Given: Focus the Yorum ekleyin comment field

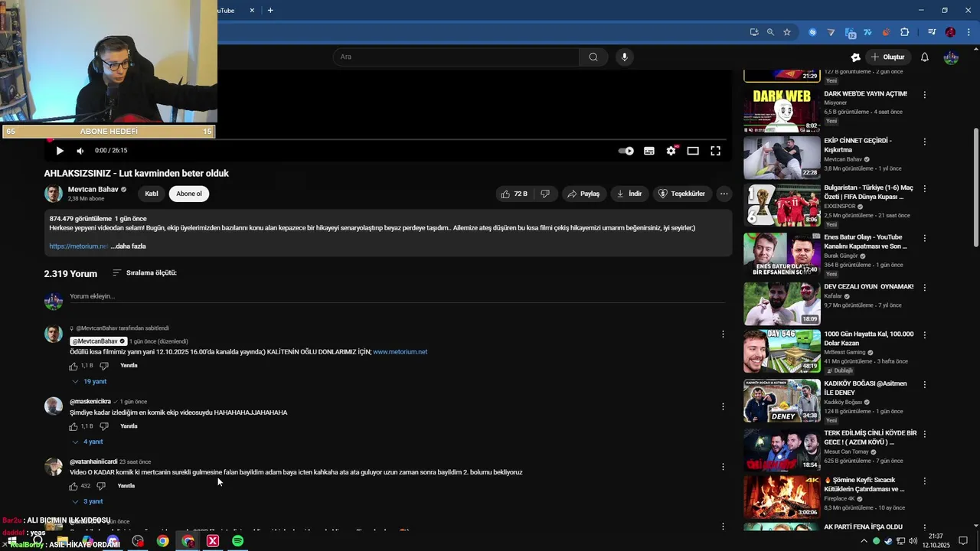Looking at the screenshot, I should click(x=396, y=297).
